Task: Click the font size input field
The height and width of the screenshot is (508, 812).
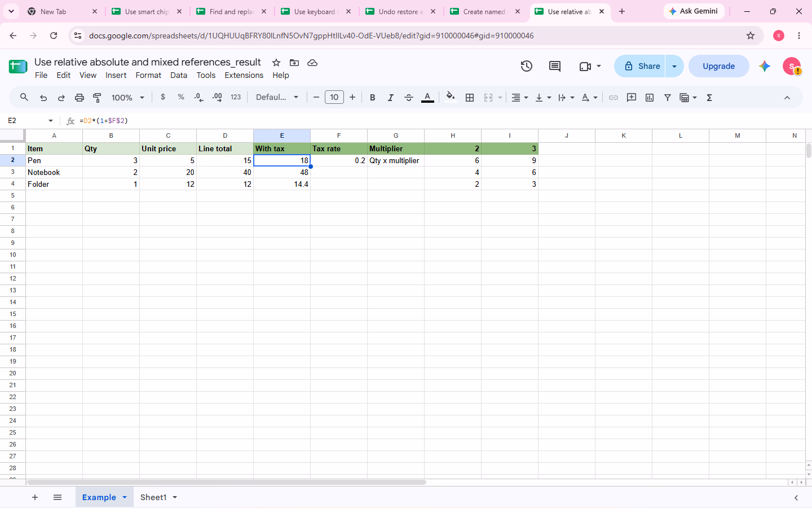Action: tap(334, 97)
